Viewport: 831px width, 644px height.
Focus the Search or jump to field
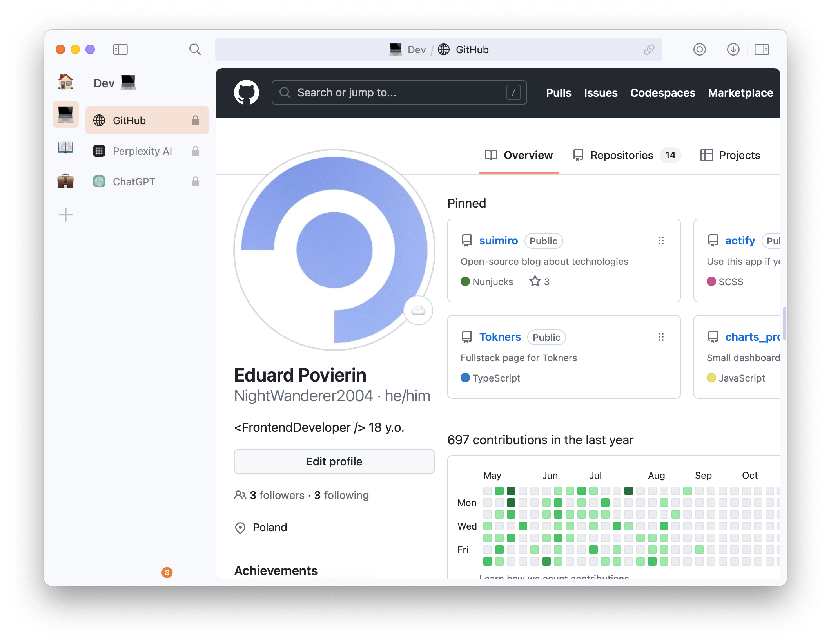(x=399, y=92)
